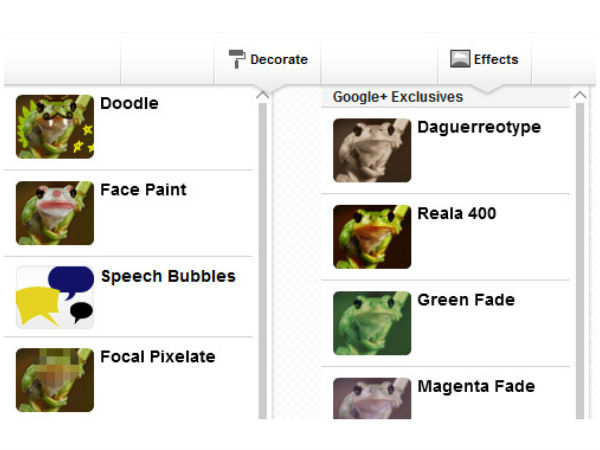This screenshot has width=600, height=450.
Task: Select the Daguerreotype effect thumbnail
Action: point(372,150)
